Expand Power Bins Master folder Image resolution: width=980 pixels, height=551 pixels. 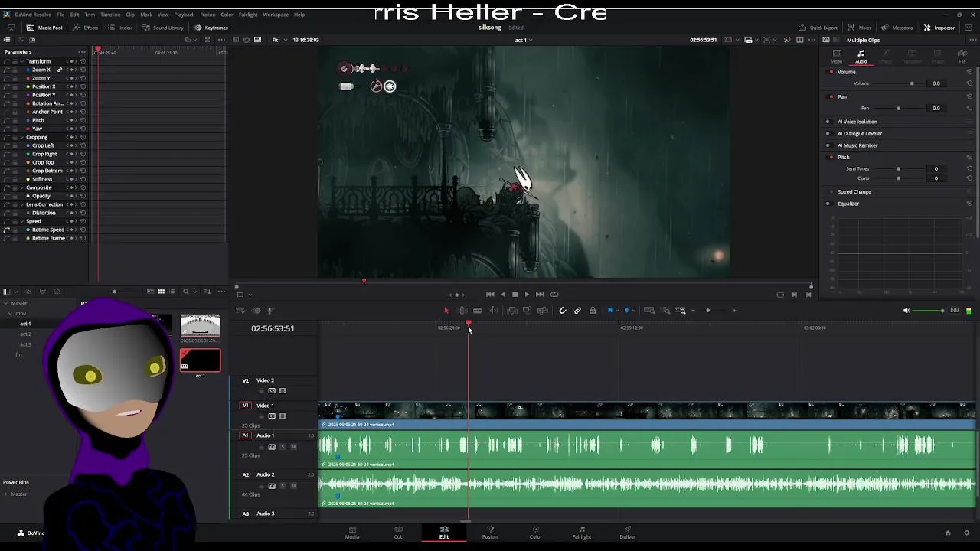point(6,494)
